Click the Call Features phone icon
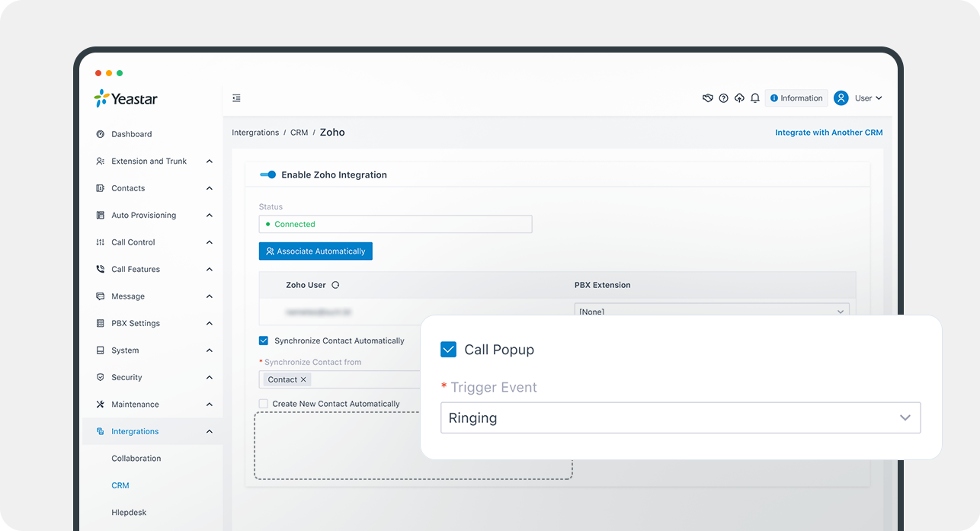 [x=101, y=270]
